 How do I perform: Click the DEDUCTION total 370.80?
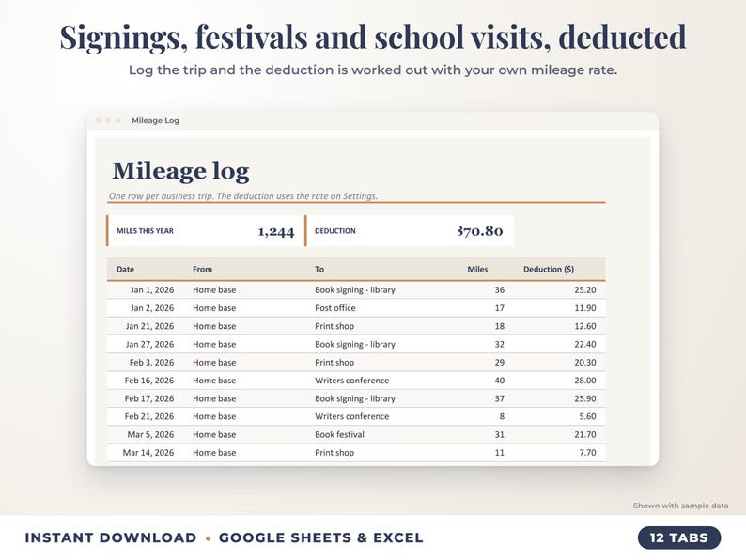(480, 231)
